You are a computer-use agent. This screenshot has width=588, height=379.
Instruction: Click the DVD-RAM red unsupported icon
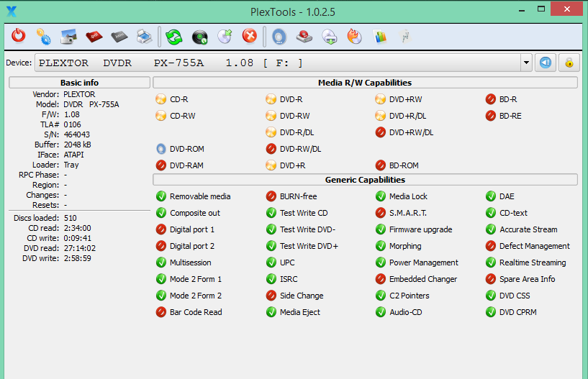point(161,165)
